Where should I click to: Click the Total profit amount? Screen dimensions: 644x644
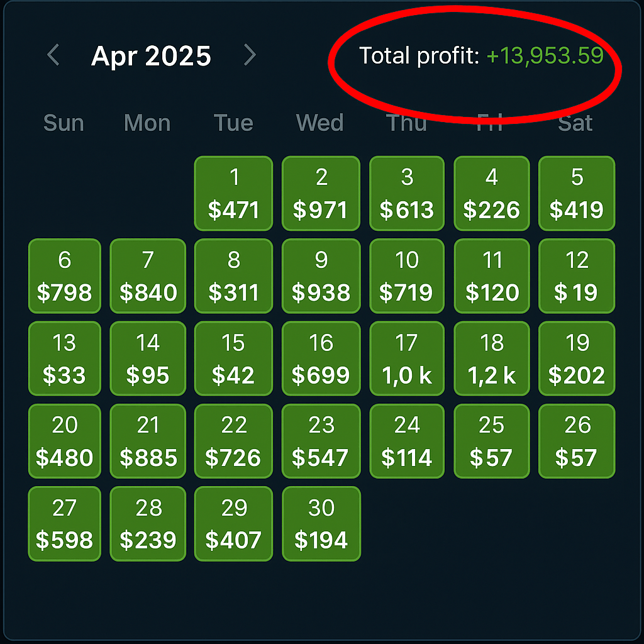[545, 56]
